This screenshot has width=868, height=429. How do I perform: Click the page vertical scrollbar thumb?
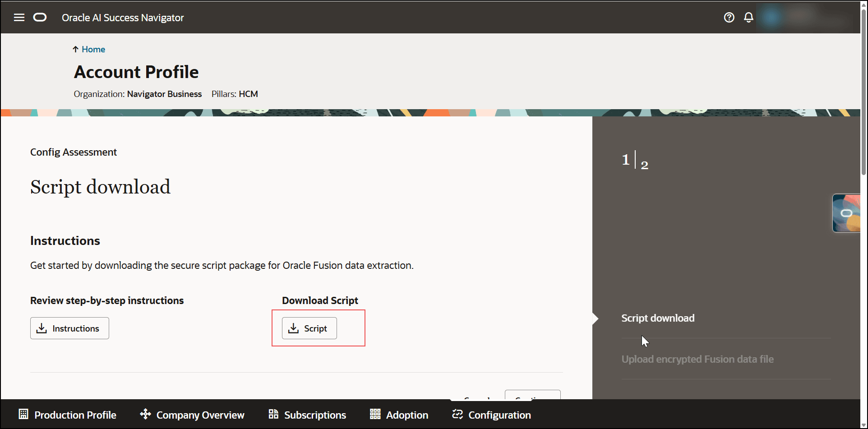pyautogui.click(x=863, y=92)
